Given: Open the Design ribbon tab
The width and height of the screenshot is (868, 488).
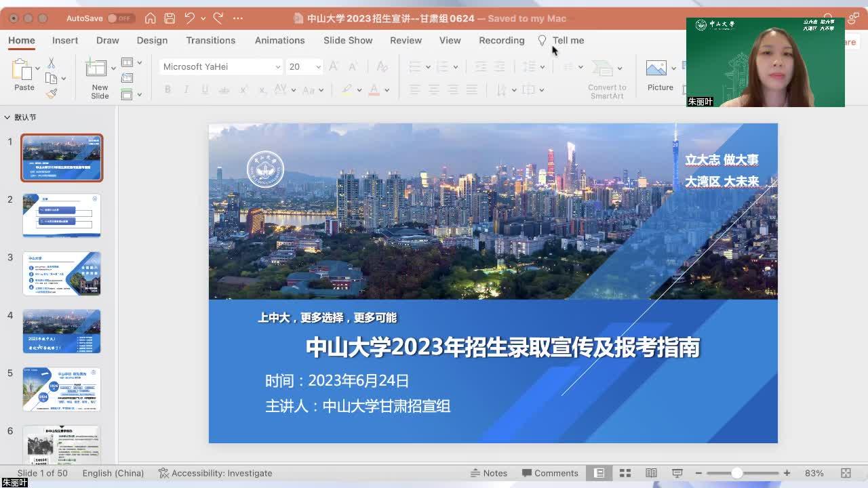Looking at the screenshot, I should 152,40.
